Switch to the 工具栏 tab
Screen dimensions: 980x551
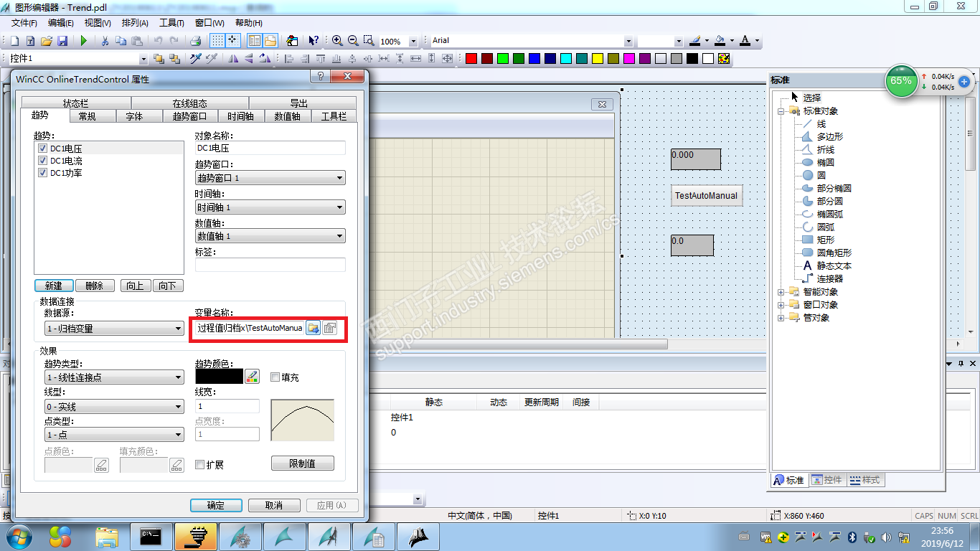(x=334, y=116)
